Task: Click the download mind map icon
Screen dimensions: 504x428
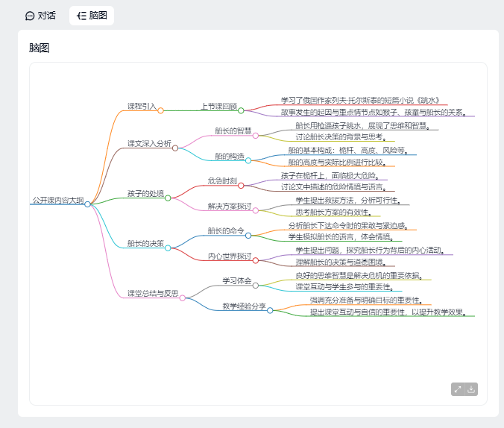Action: (471, 389)
